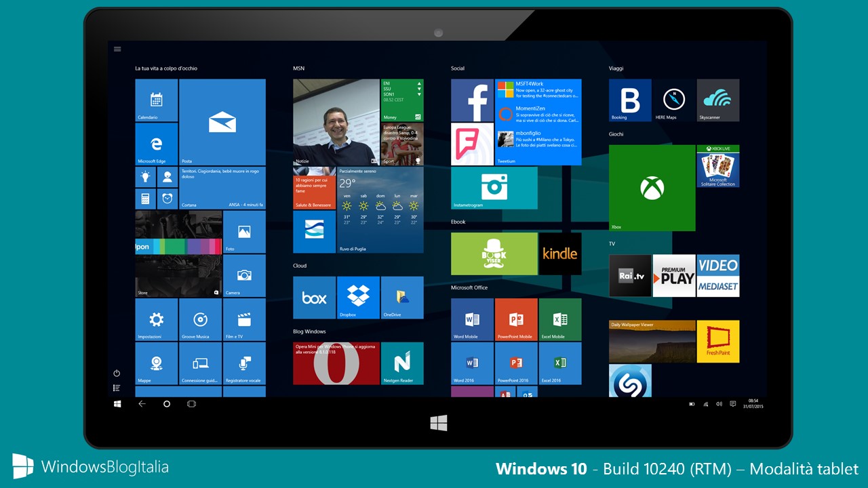The width and height of the screenshot is (868, 488).
Task: Launch Microsoft Edge tile
Action: (x=157, y=144)
